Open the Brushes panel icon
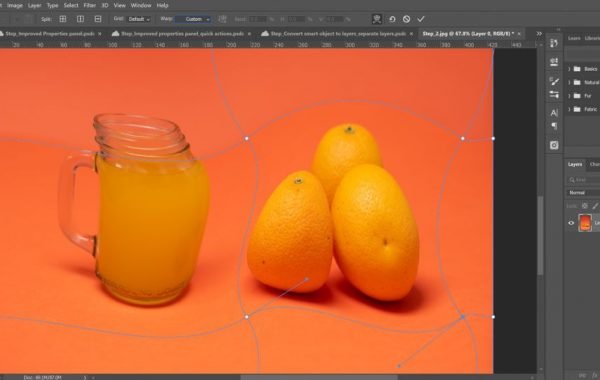Viewport: 600px width, 380px height. click(554, 81)
